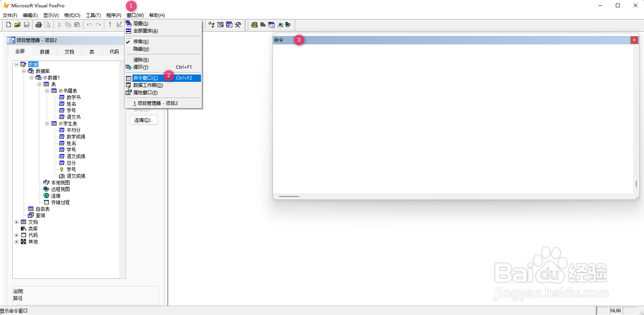The width and height of the screenshot is (644, 315).
Task: Select the 本地视图 tree item
Action: point(60,183)
